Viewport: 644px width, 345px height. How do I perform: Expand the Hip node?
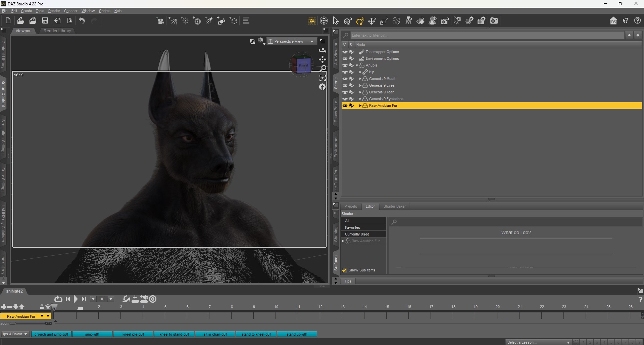360,72
